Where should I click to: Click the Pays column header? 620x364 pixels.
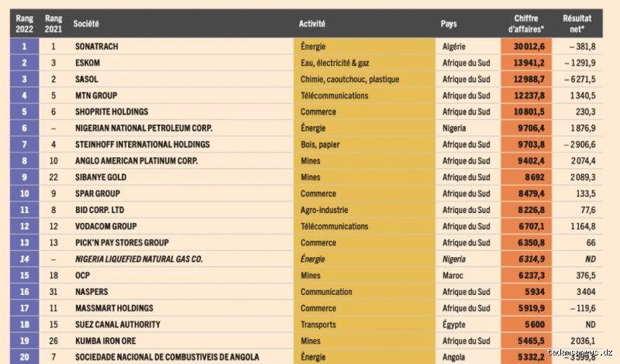[x=449, y=24]
